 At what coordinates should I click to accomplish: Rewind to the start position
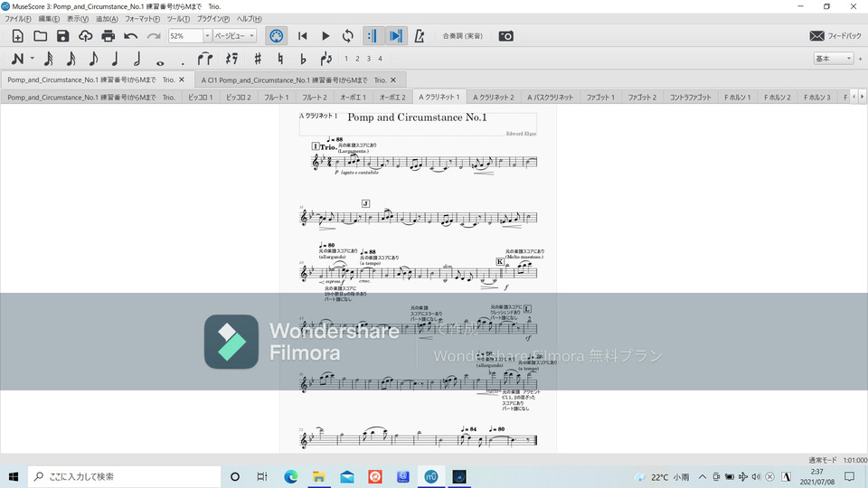point(302,36)
